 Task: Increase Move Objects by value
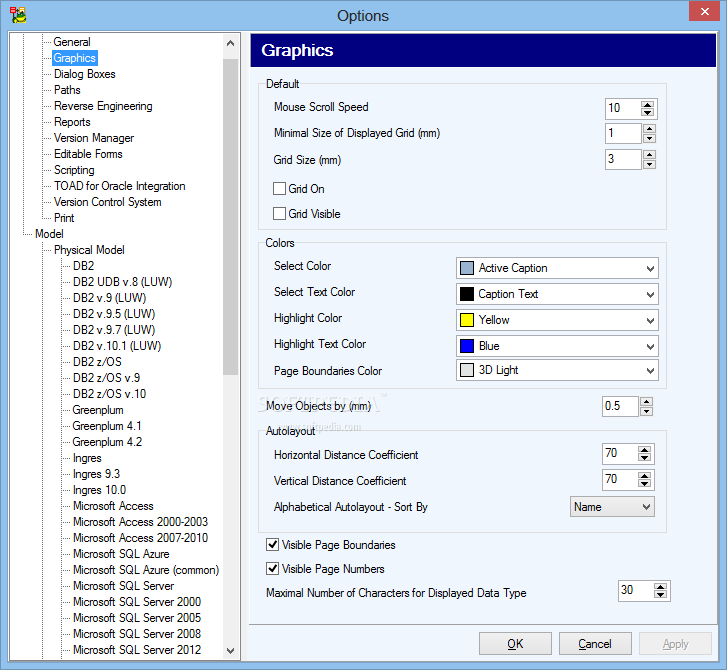point(646,402)
